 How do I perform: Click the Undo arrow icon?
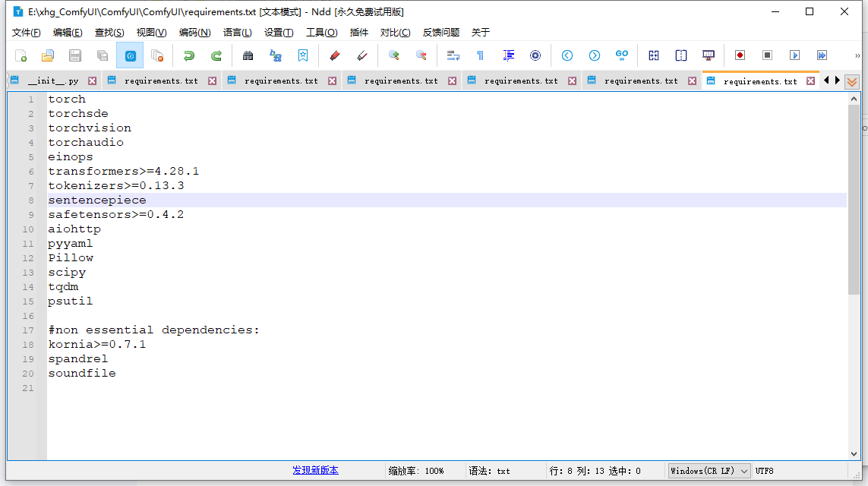coord(188,55)
